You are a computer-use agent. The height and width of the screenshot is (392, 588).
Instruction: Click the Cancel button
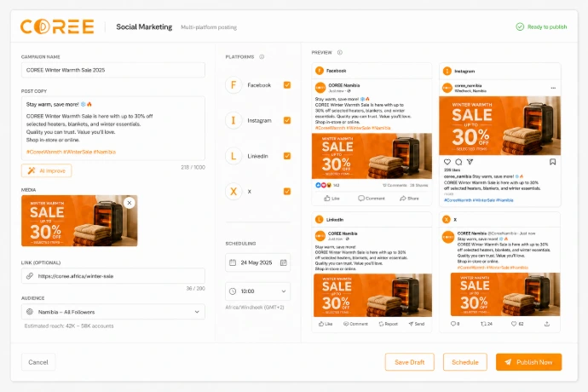(38, 362)
